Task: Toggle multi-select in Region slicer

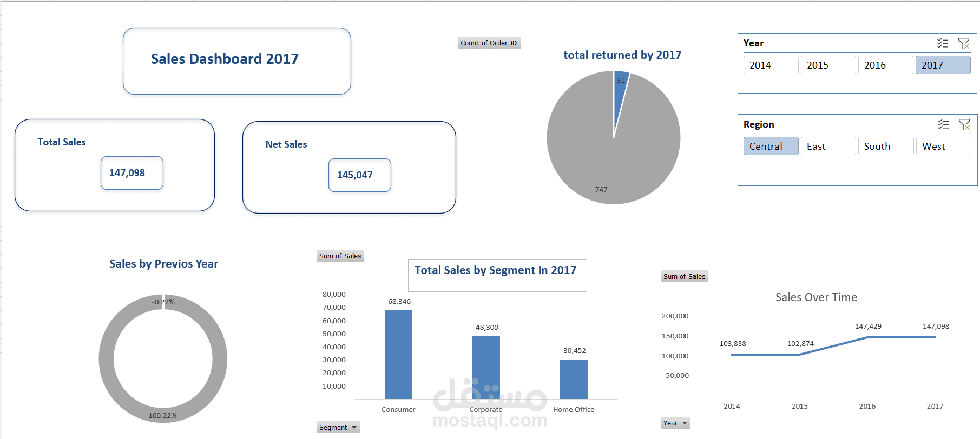Action: [943, 124]
